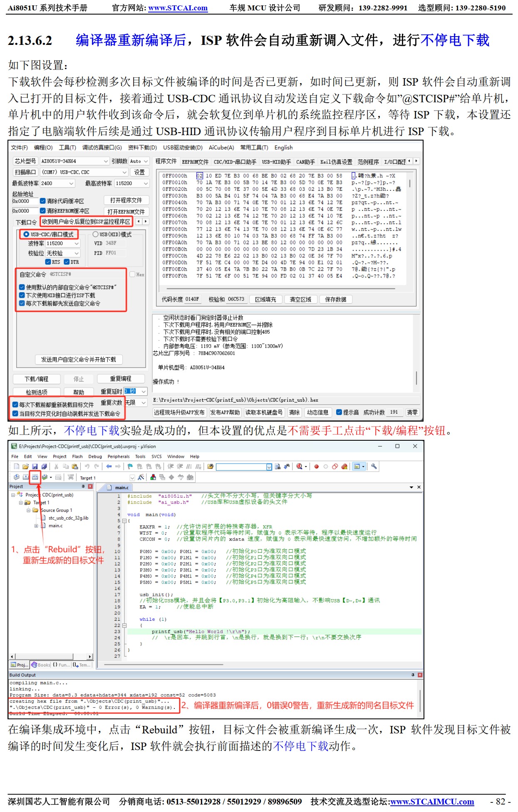Click the Rebuild icon in µVision toolbar
The height and width of the screenshot is (812, 518).
pyautogui.click(x=35, y=477)
